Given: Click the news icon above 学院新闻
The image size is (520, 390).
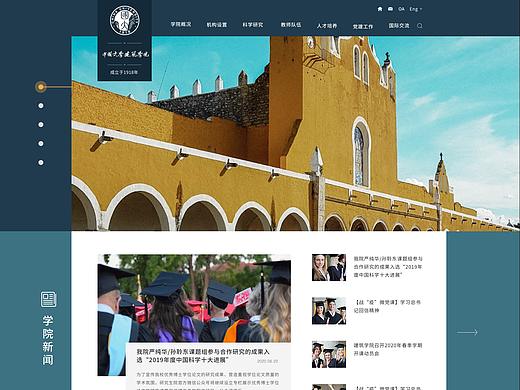Looking at the screenshot, I should point(48,299).
